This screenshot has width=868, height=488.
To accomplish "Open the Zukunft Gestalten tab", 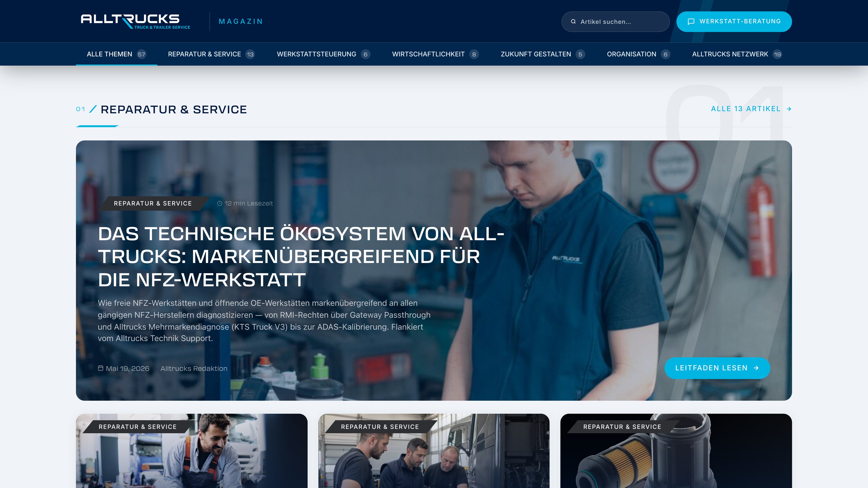I will point(542,54).
